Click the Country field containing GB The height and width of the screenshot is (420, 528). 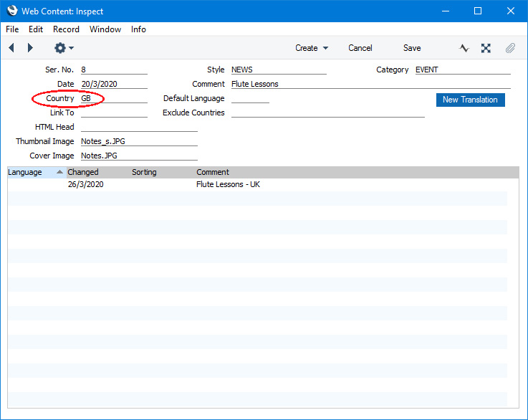[114, 98]
